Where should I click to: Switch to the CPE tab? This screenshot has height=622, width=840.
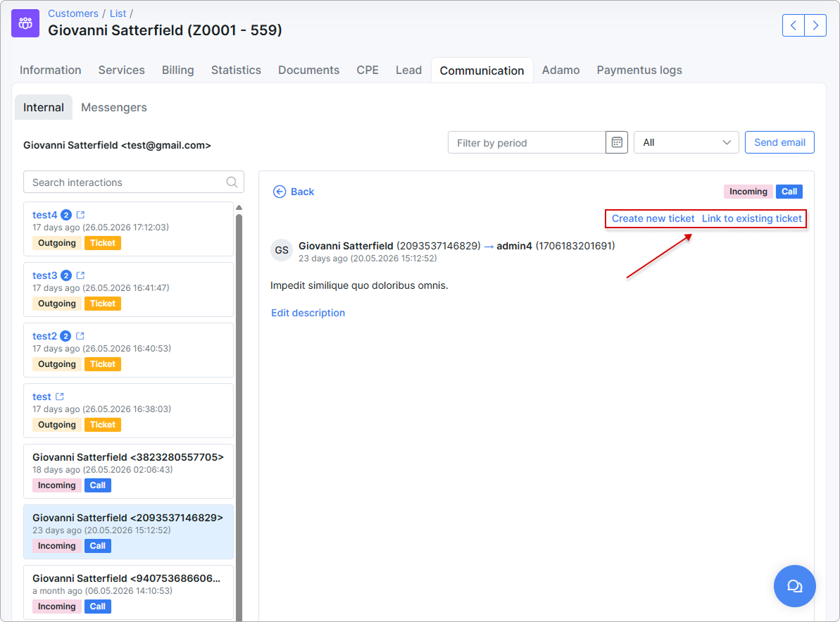click(x=368, y=70)
